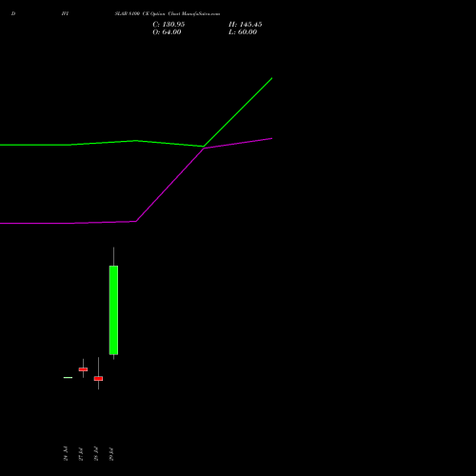
Task: Click the '27 Jul' date axis label
Action: pos(81,454)
